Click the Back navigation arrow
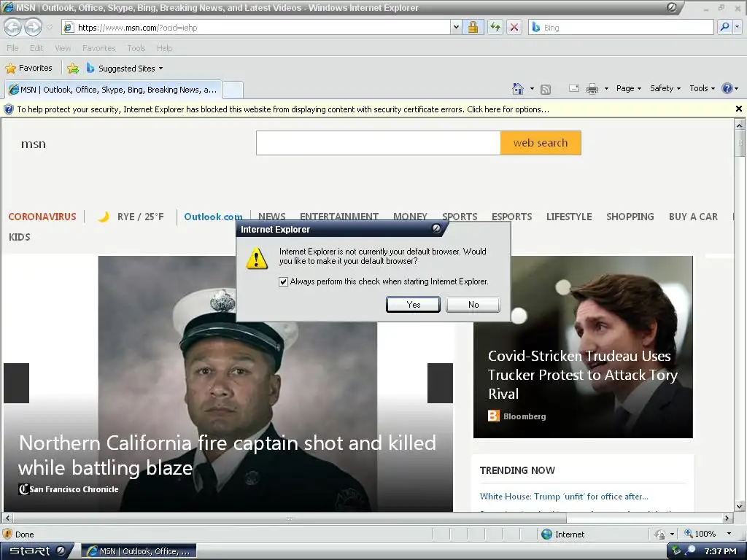Image resolution: width=747 pixels, height=560 pixels. pyautogui.click(x=13, y=27)
